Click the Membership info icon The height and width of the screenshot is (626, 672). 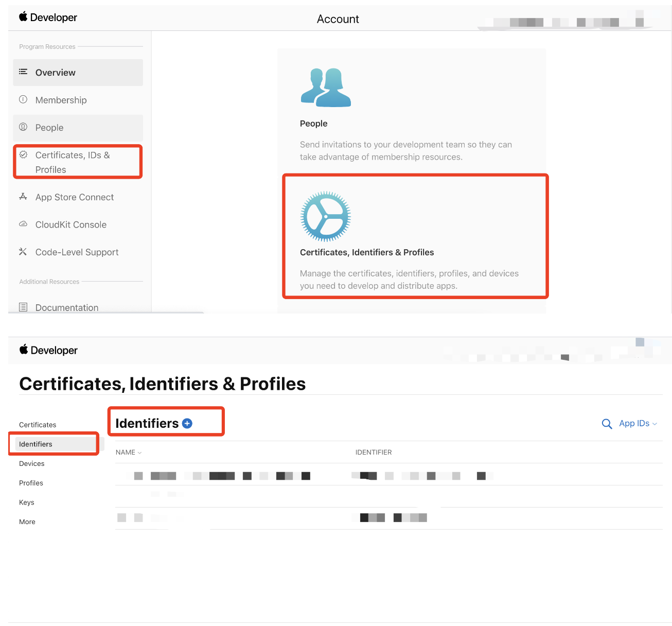tap(23, 99)
